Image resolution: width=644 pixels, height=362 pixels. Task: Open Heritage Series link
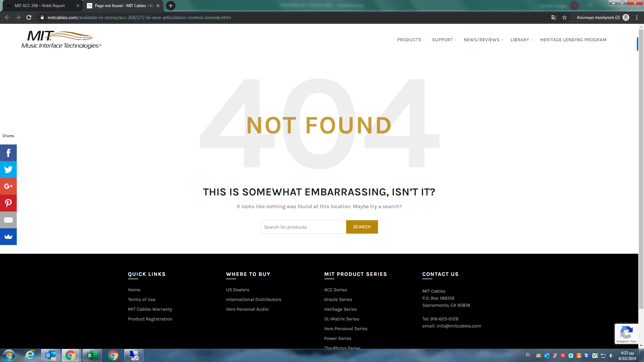coord(340,309)
